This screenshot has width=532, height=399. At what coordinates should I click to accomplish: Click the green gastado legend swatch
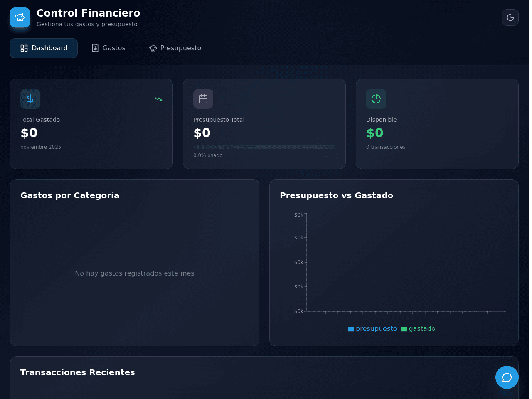[404, 329]
